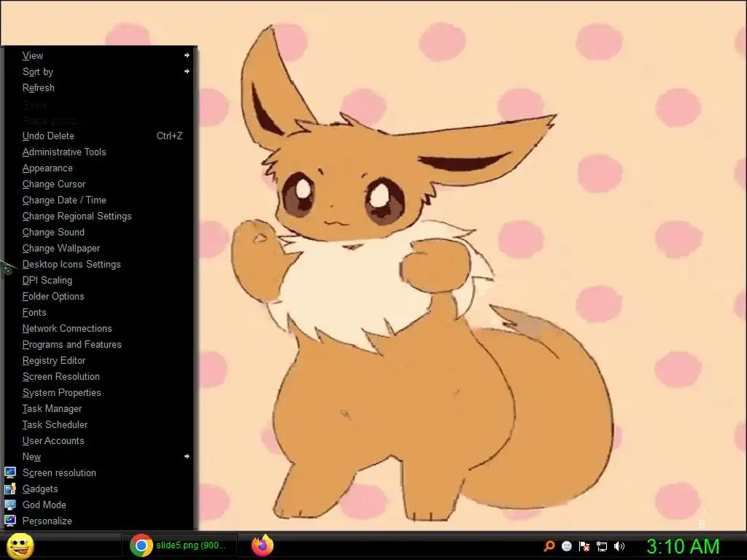The height and width of the screenshot is (560, 747).
Task: Launch Task Manager from the menu
Action: click(99, 408)
